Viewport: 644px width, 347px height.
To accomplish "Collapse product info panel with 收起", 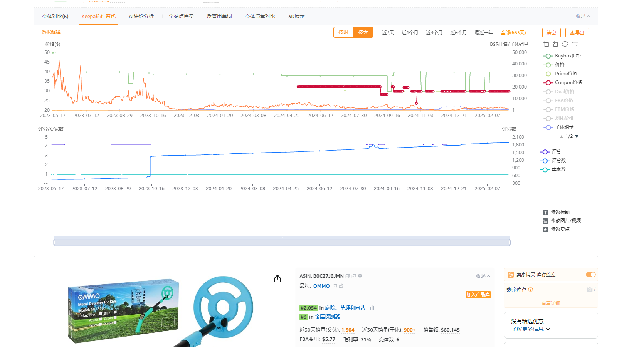I will click(x=483, y=276).
